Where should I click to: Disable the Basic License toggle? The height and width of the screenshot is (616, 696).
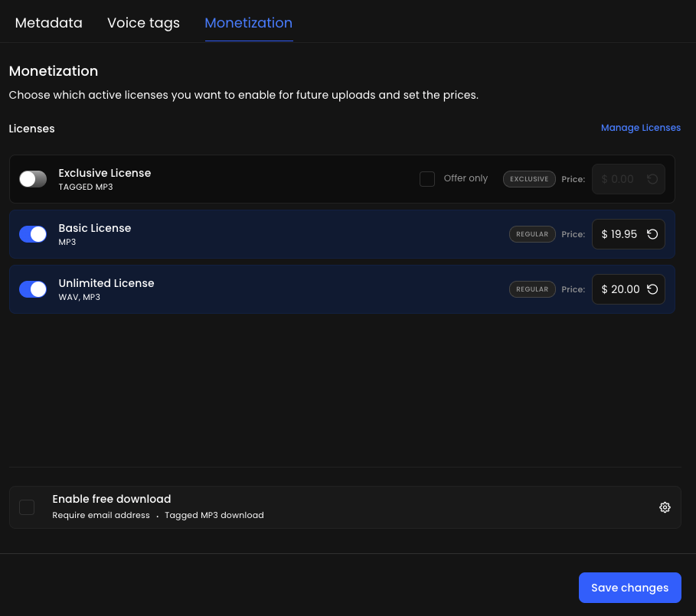[33, 234]
